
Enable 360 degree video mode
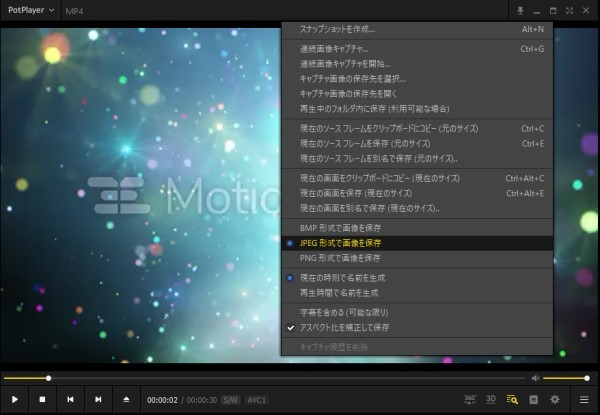tap(470, 399)
